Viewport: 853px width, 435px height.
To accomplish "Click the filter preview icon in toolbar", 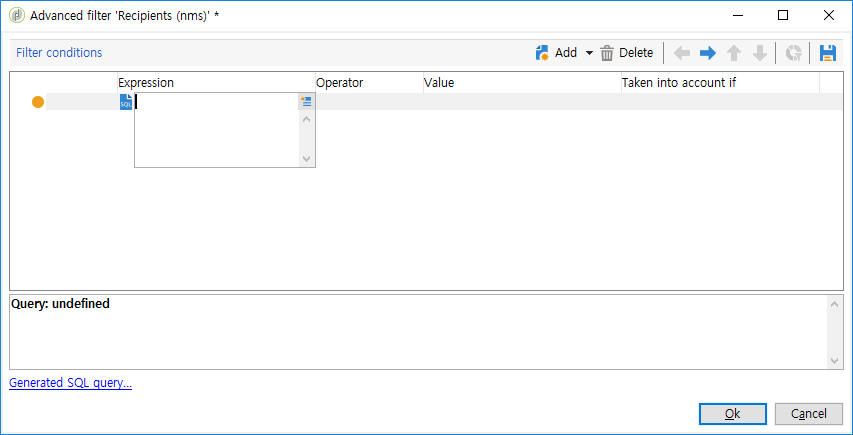I will 794,53.
